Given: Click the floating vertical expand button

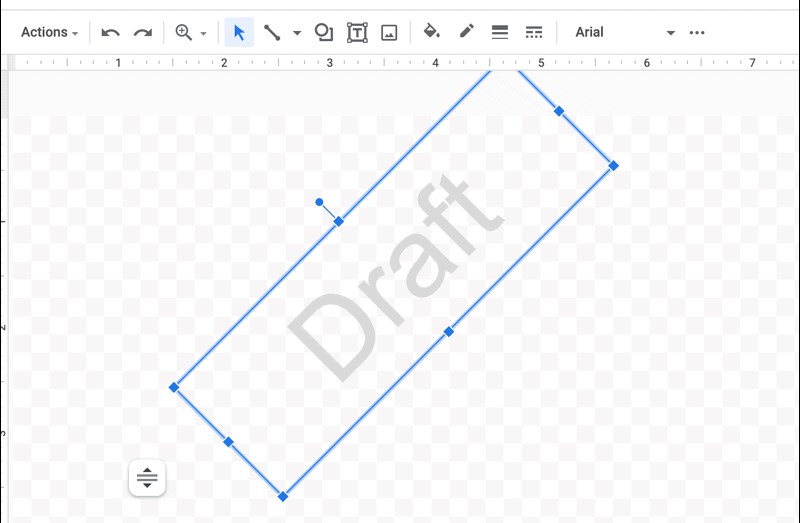Looking at the screenshot, I should [x=147, y=478].
